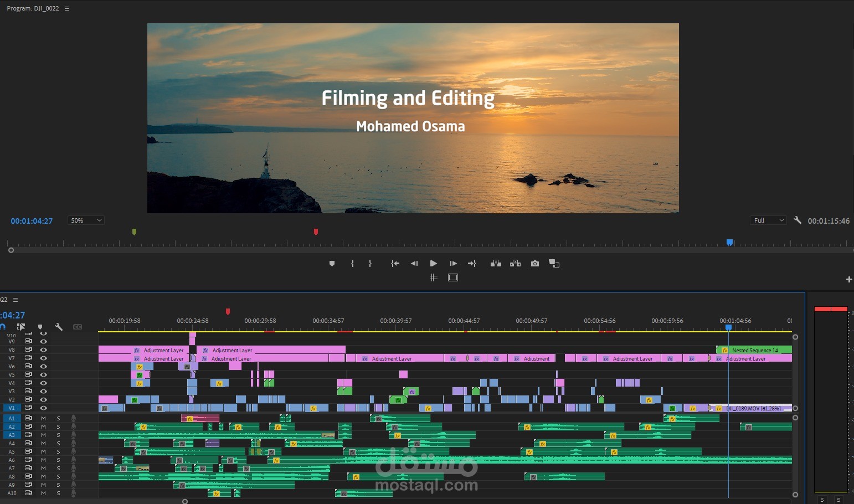This screenshot has height=504, width=854.
Task: Select the Nested Sequence 14 clip
Action: (x=754, y=350)
